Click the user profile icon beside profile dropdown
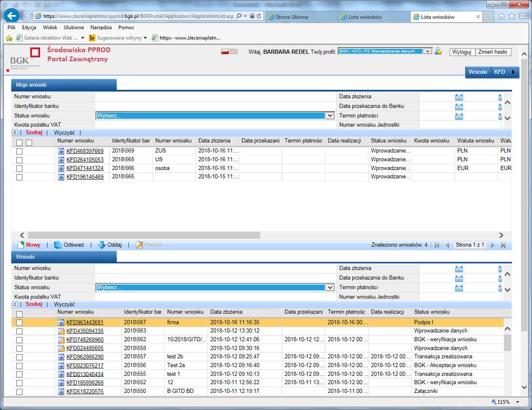 [438, 51]
